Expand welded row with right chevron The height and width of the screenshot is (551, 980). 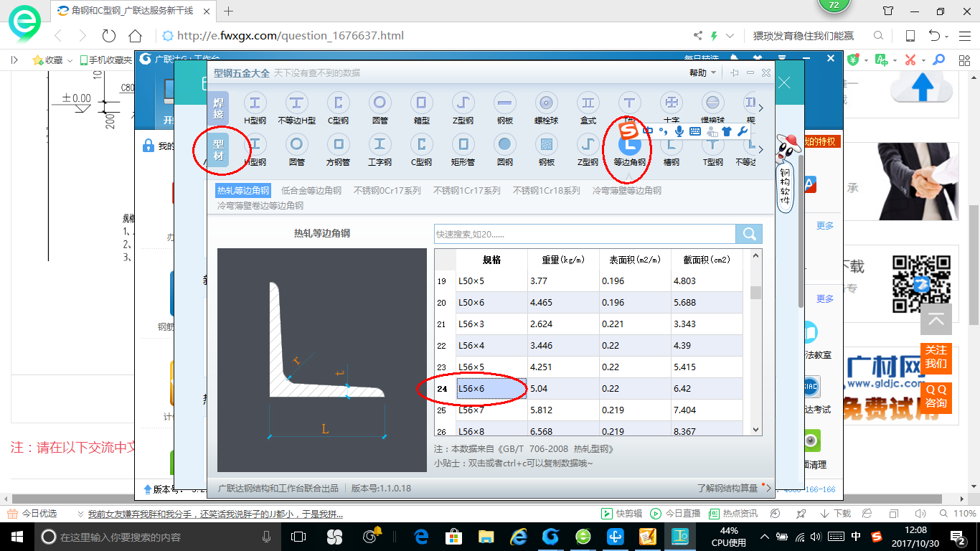[x=761, y=108]
